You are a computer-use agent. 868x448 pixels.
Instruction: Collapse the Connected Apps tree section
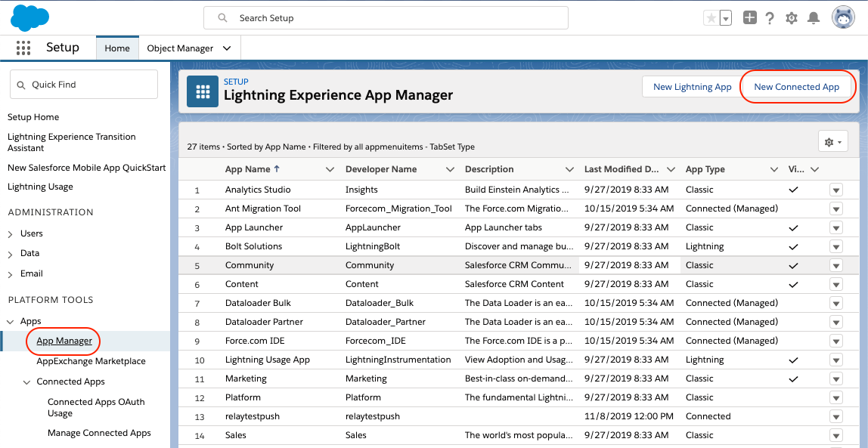tap(27, 382)
